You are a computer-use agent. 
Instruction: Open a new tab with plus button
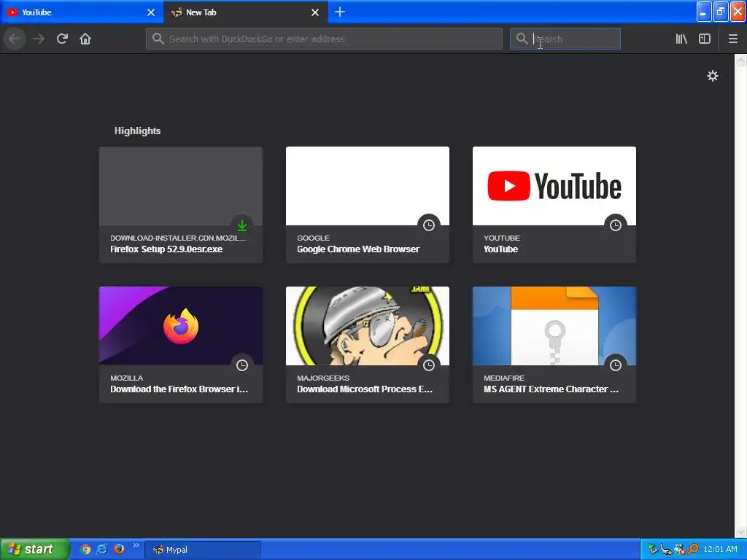(x=340, y=12)
